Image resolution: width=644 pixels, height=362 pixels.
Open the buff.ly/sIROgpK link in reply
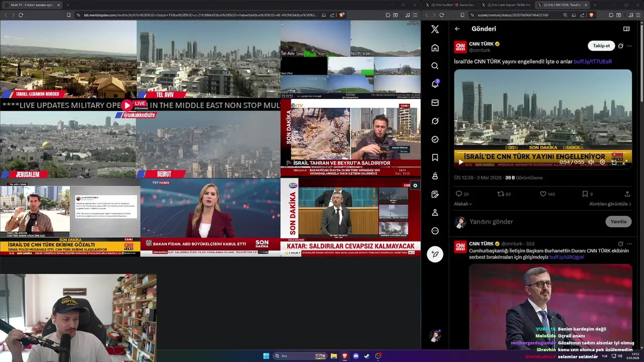pos(567,257)
